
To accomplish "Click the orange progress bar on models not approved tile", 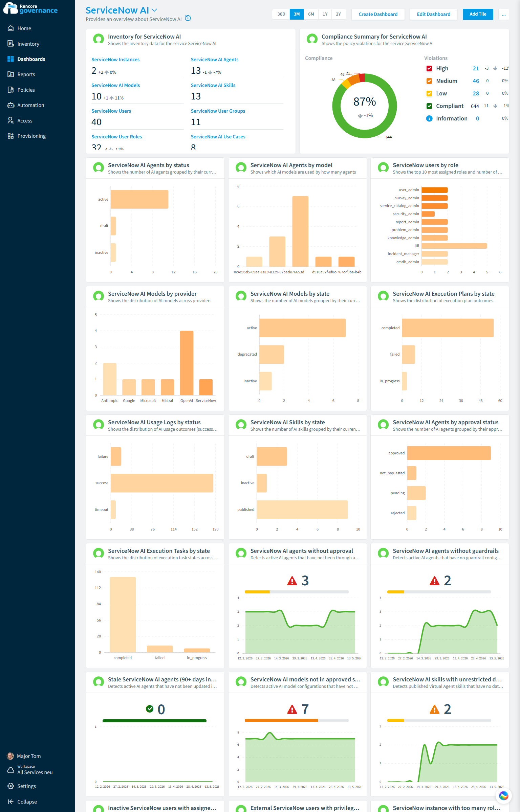I will click(x=281, y=720).
